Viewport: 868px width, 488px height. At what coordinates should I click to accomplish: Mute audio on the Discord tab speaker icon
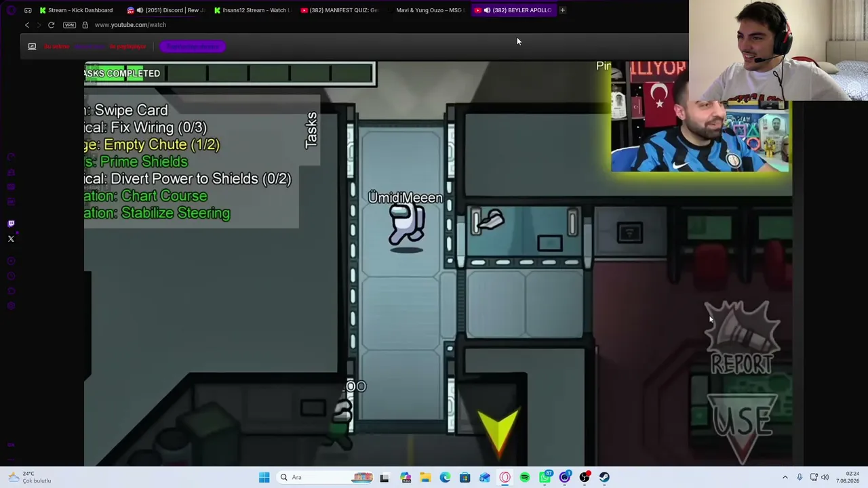pyautogui.click(x=140, y=10)
